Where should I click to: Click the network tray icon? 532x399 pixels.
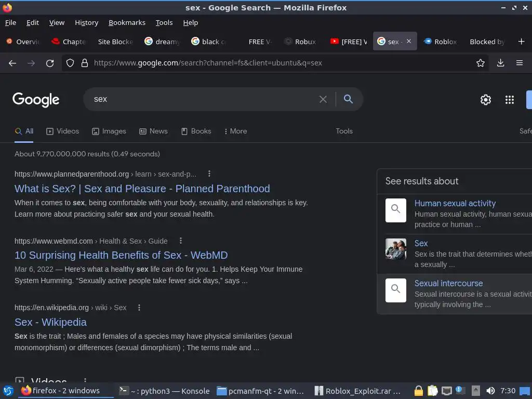446,391
